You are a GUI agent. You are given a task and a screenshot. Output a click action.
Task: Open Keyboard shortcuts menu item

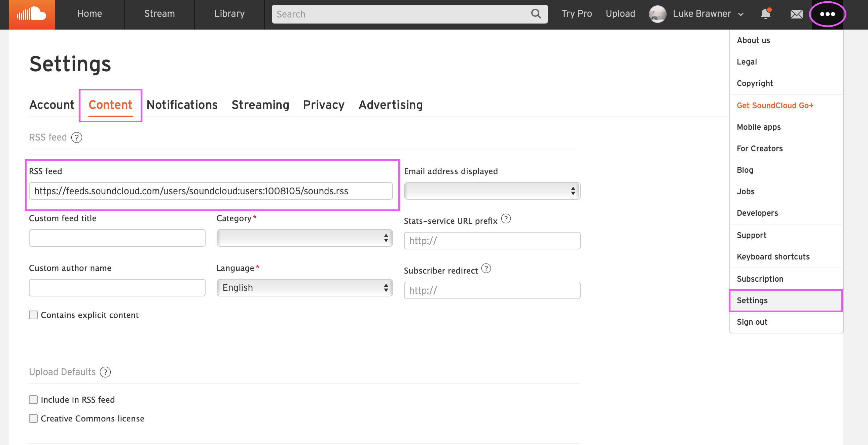pos(786,257)
